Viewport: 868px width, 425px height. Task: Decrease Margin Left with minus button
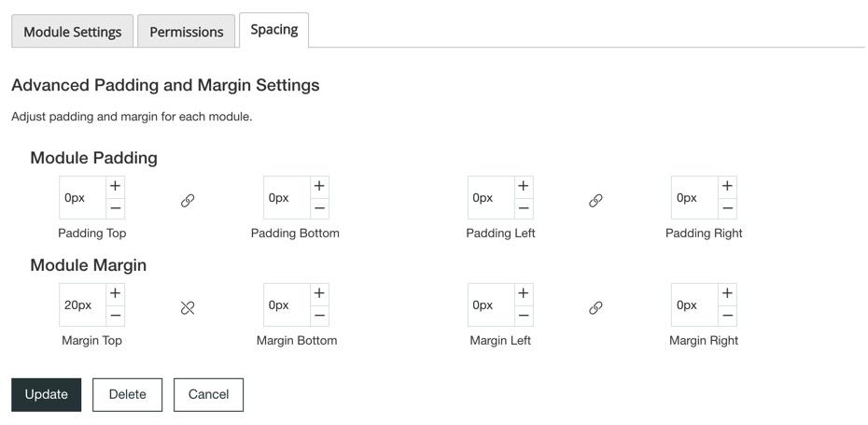523,316
